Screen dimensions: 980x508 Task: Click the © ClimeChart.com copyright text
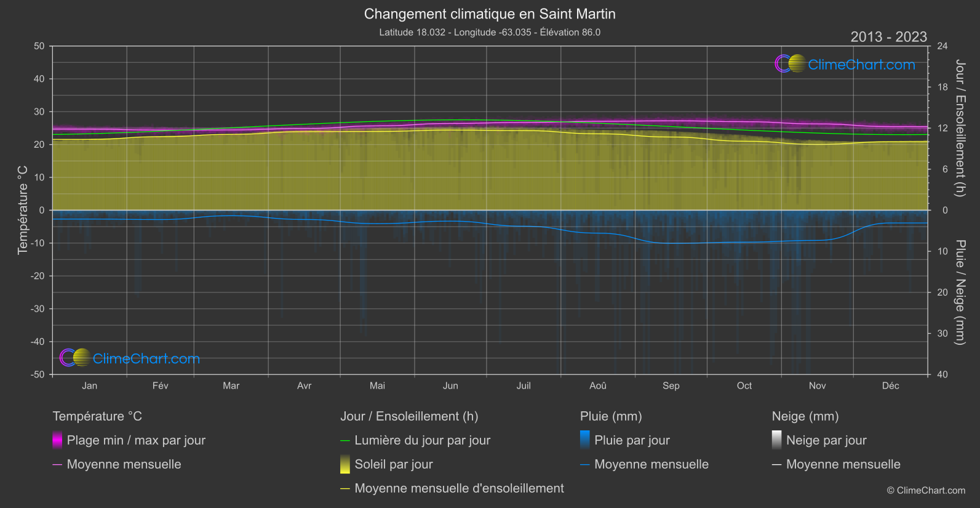pos(926,490)
